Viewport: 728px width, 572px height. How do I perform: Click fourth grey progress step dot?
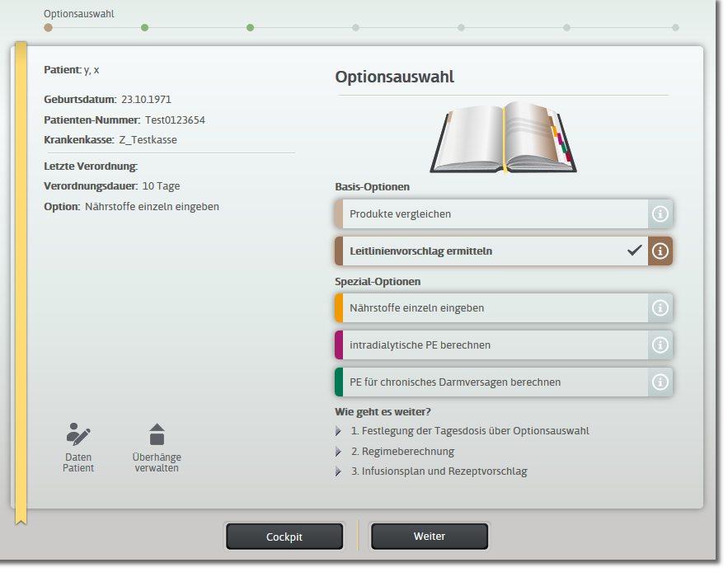click(355, 28)
